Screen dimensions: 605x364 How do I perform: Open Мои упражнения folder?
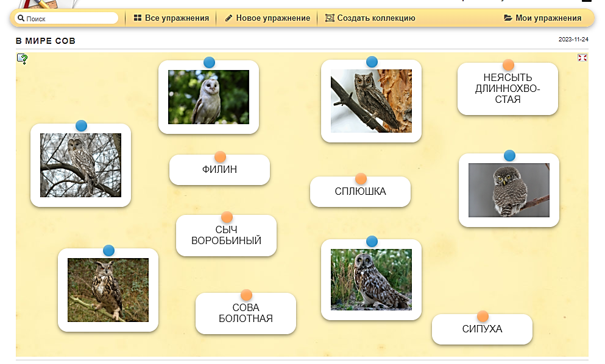coord(542,18)
